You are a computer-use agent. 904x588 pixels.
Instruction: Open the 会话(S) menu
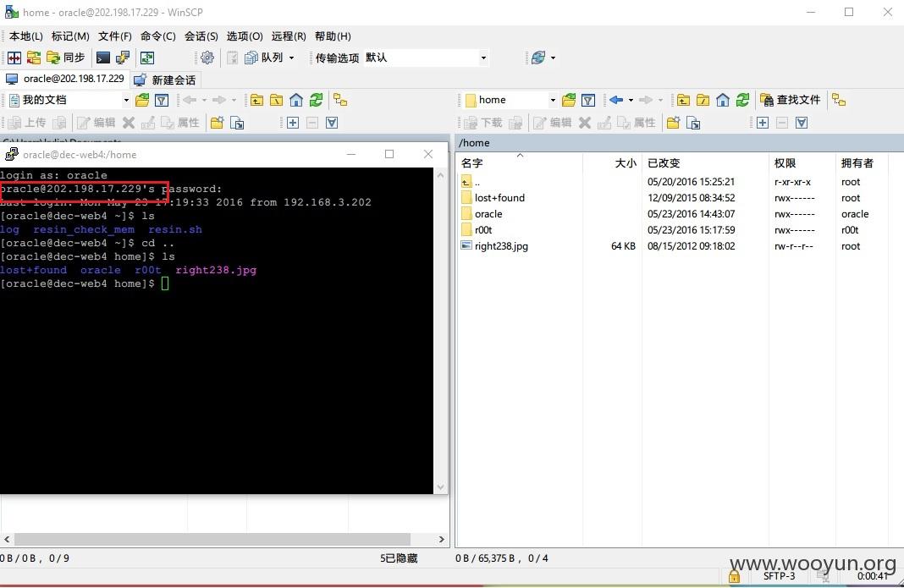201,36
